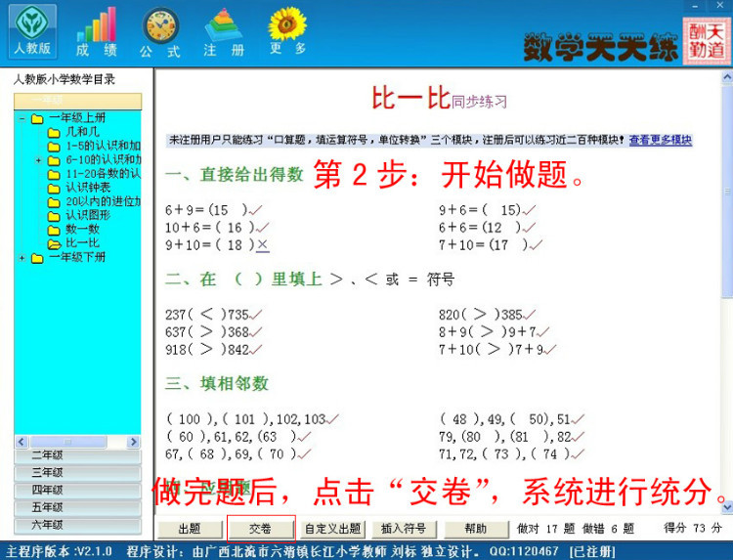Screen dimensions: 733x560
Task: Click the tree panel right scroll arrow
Action: click(133, 442)
